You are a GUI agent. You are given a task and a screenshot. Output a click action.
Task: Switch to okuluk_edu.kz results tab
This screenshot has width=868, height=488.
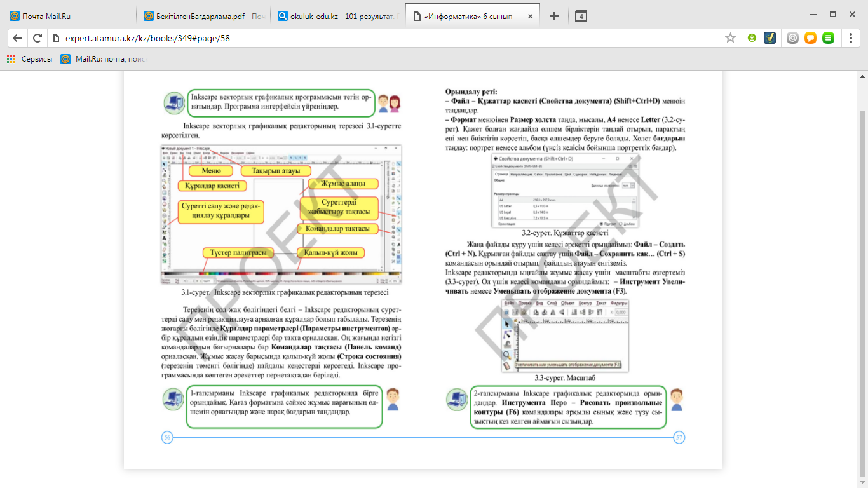coord(337,17)
